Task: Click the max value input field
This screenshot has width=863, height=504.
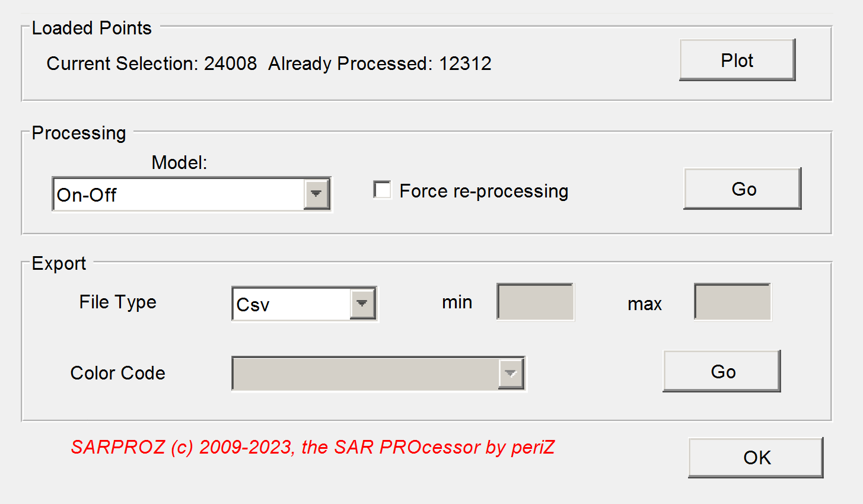Action: pos(733,302)
